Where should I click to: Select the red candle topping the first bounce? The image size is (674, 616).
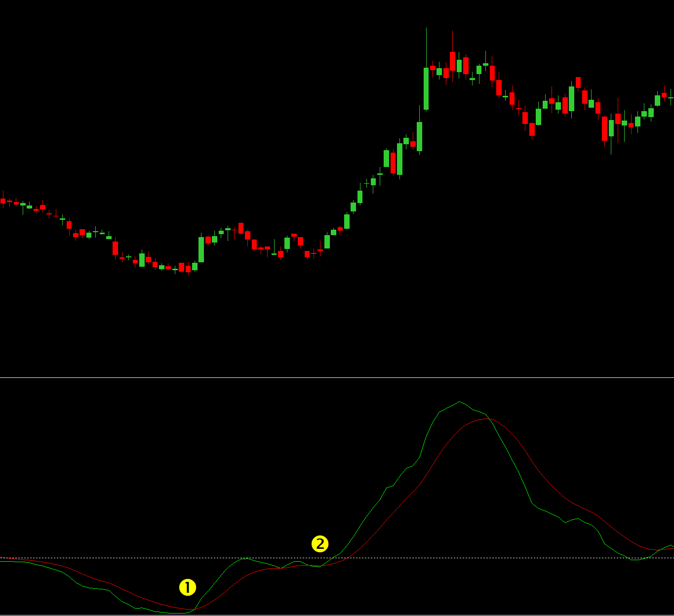(241, 228)
